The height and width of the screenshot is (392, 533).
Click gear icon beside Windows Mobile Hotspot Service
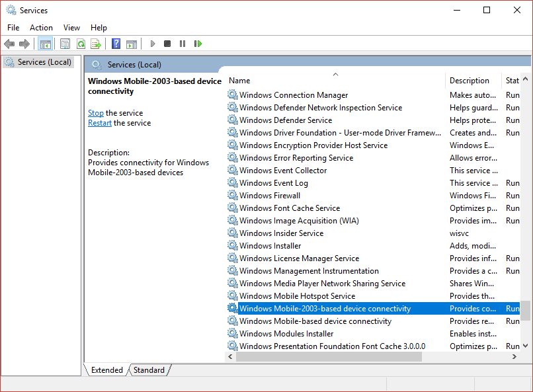(x=233, y=296)
